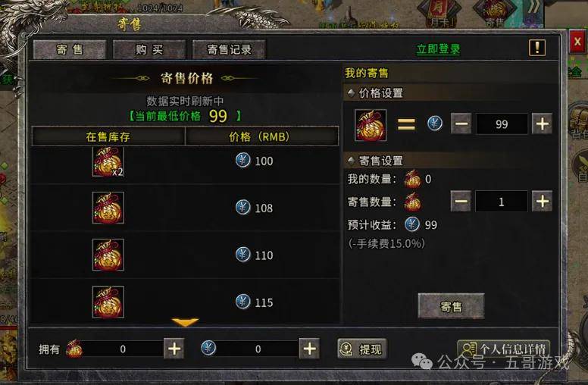Select the money bag listing priced 110
This screenshot has width=588, height=385.
click(x=108, y=255)
